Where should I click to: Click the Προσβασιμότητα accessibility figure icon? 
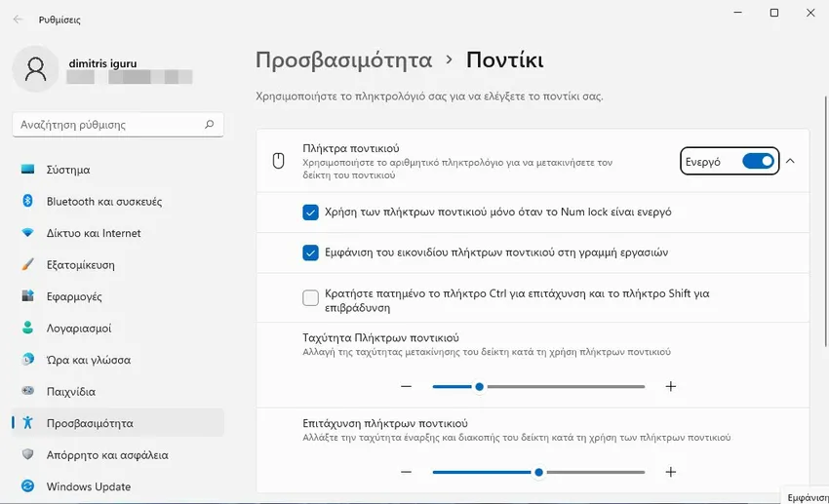click(x=27, y=423)
